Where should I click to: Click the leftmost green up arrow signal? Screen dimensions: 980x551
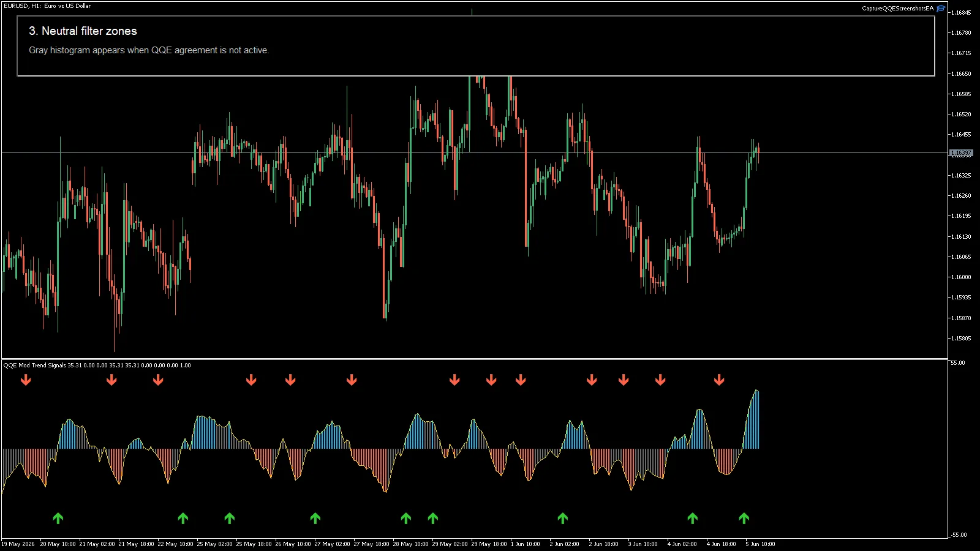click(x=58, y=518)
